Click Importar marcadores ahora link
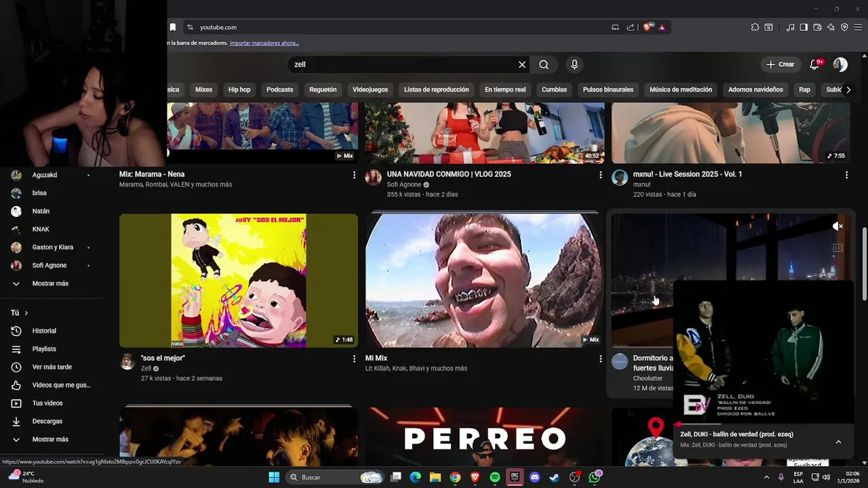The height and width of the screenshot is (488, 868). (x=264, y=43)
